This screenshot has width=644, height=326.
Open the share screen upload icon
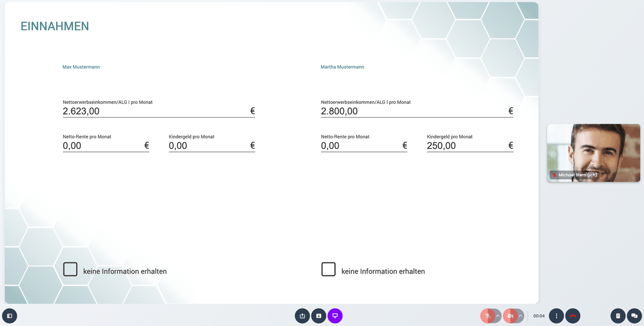tap(302, 316)
